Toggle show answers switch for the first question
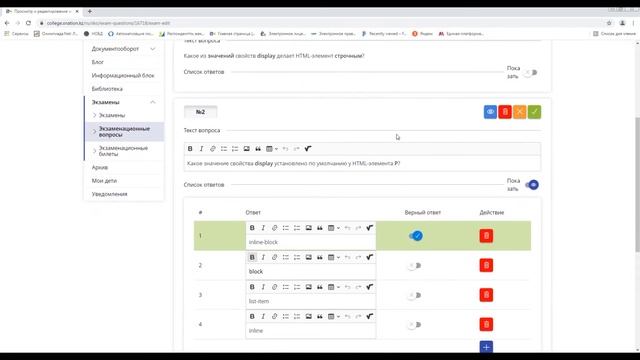 (x=531, y=73)
